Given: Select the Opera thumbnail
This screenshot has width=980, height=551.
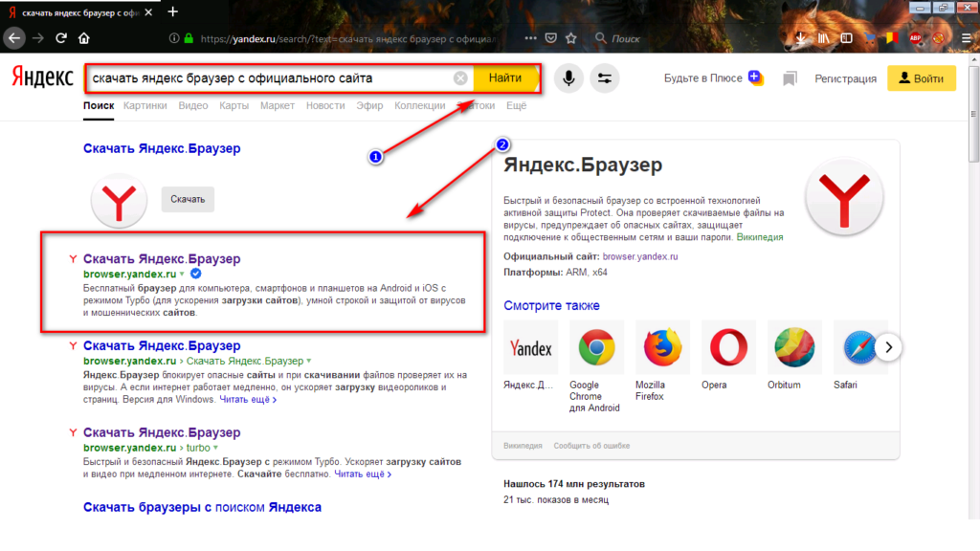Looking at the screenshot, I should click(728, 347).
